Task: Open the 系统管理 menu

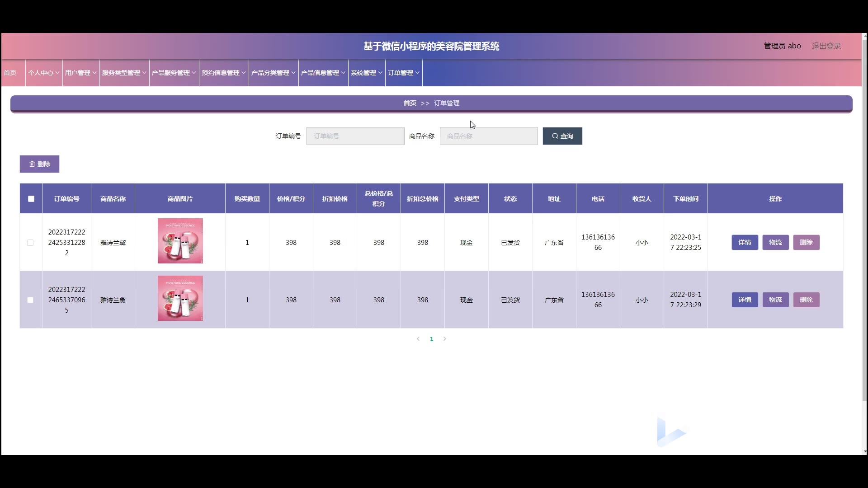Action: 366,73
